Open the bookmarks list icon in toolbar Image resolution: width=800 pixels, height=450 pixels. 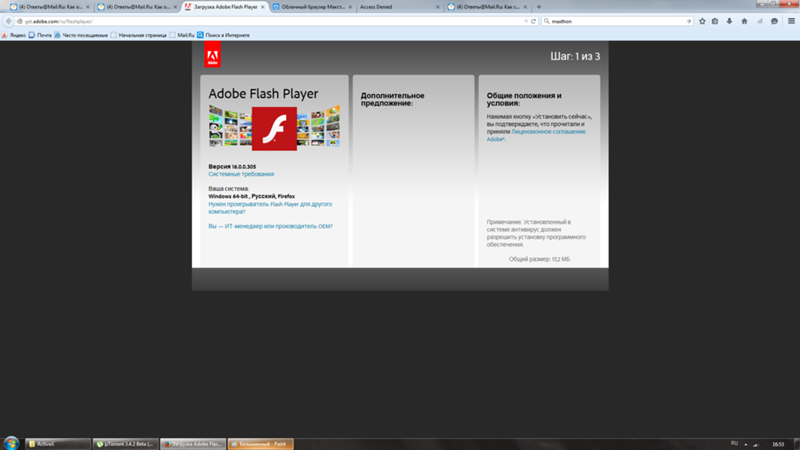(715, 21)
